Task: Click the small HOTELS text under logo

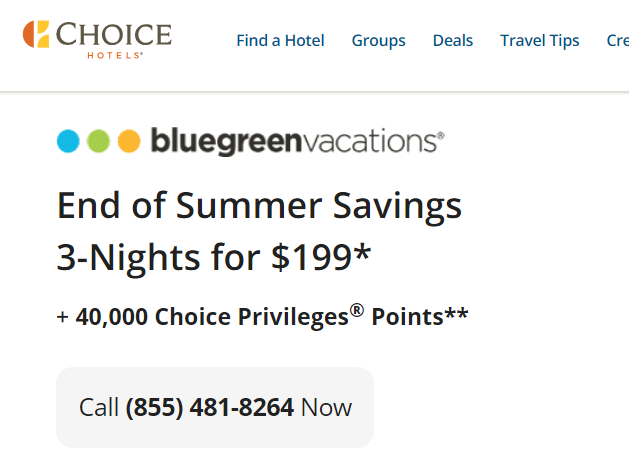Action: coord(115,55)
